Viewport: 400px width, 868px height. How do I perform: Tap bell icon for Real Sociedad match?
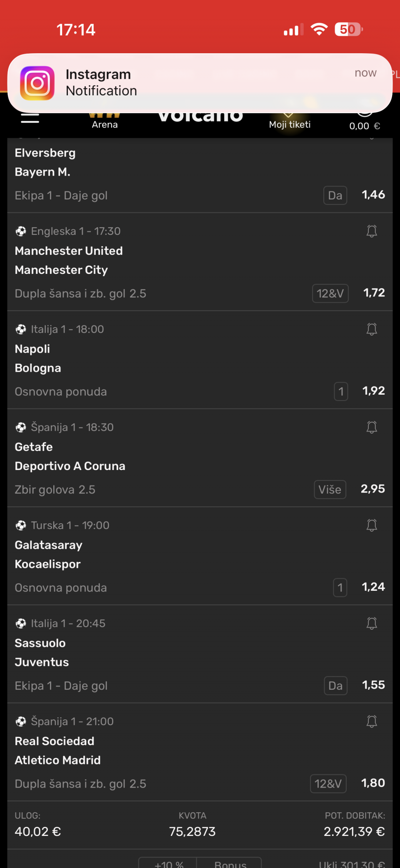click(x=372, y=721)
